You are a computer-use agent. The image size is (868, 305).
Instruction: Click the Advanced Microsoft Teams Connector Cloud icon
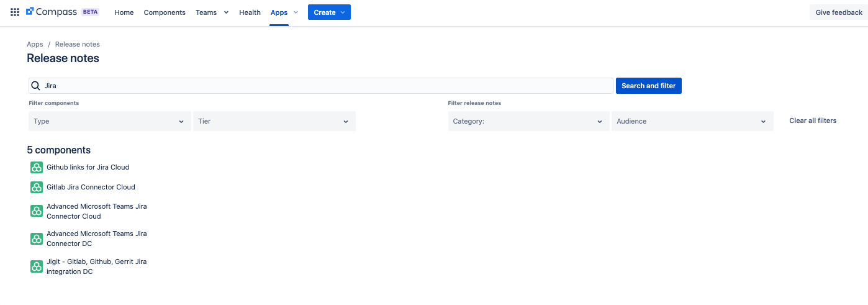pyautogui.click(x=37, y=211)
